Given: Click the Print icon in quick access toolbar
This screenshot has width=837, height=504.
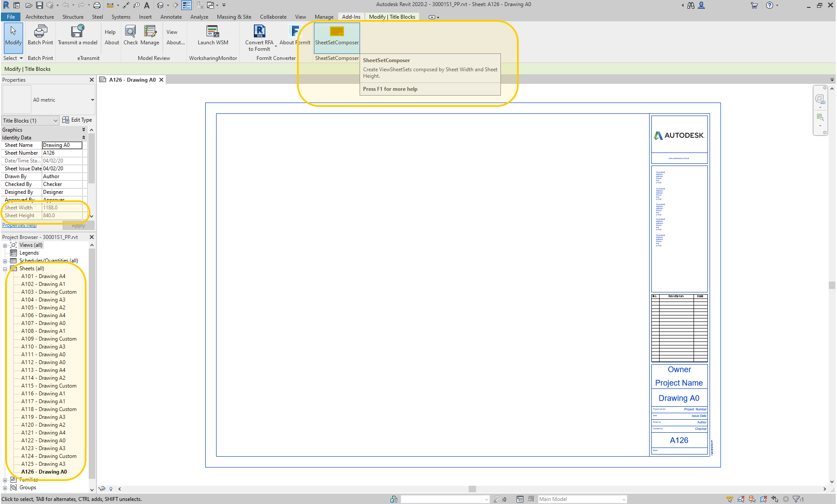Looking at the screenshot, I should point(97,5).
